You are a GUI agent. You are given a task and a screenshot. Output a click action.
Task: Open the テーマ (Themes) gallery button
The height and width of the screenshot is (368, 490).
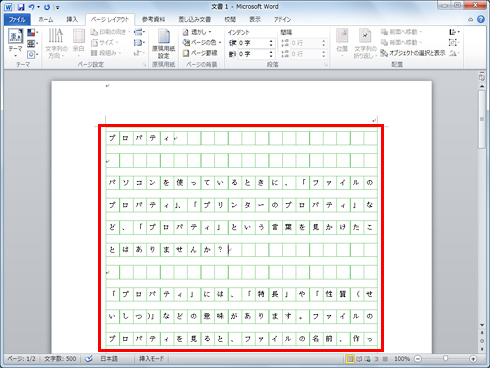[16, 43]
